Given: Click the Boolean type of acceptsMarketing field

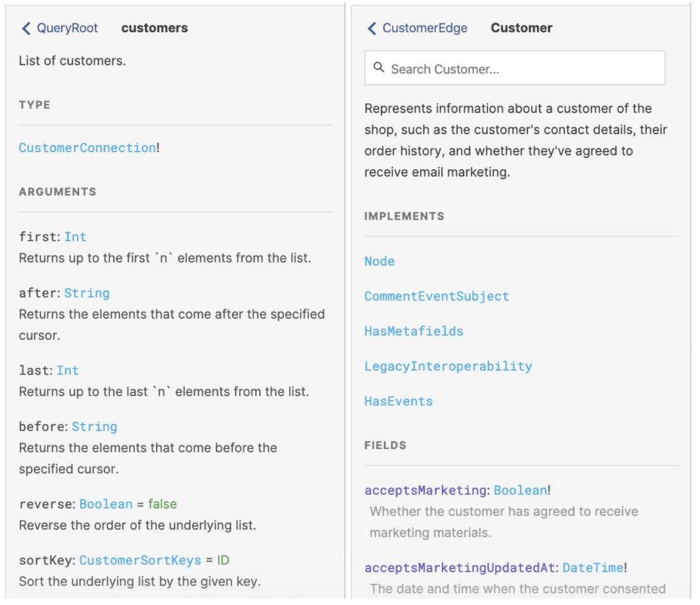Looking at the screenshot, I should (x=520, y=490).
